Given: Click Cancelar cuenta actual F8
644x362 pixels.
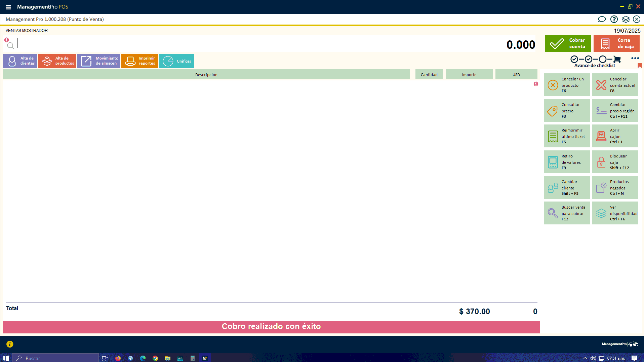Looking at the screenshot, I should pyautogui.click(x=615, y=85).
